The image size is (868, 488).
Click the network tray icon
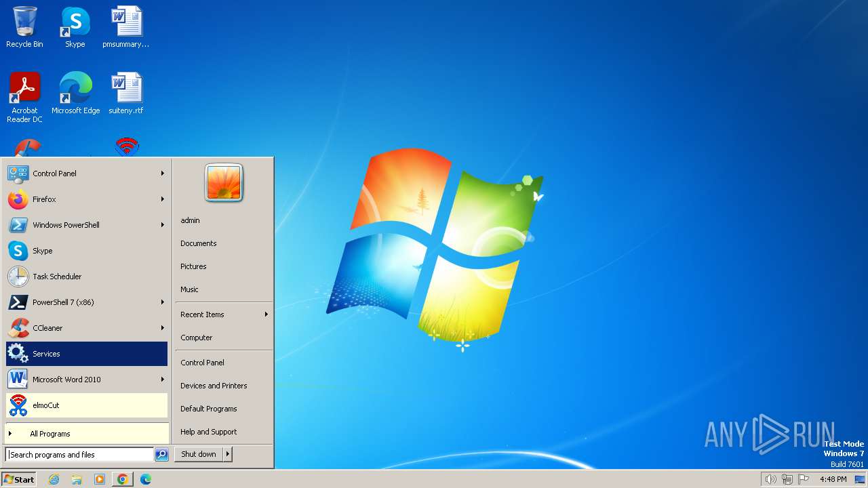(x=787, y=479)
